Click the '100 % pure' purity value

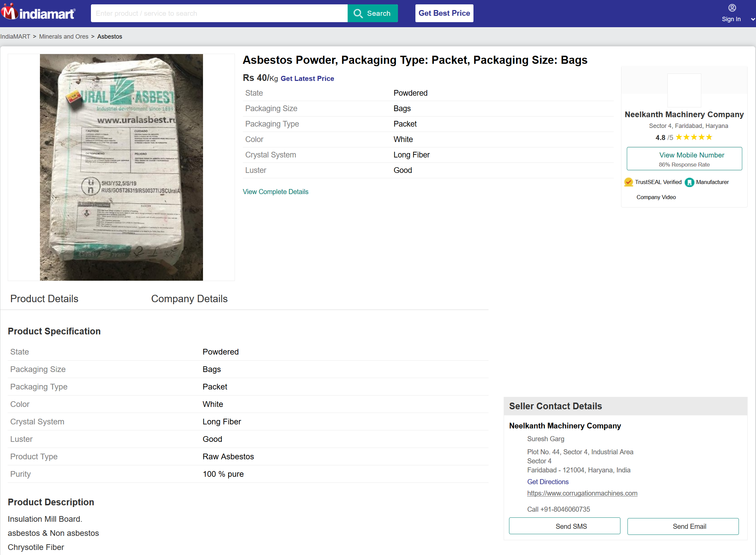(x=223, y=474)
